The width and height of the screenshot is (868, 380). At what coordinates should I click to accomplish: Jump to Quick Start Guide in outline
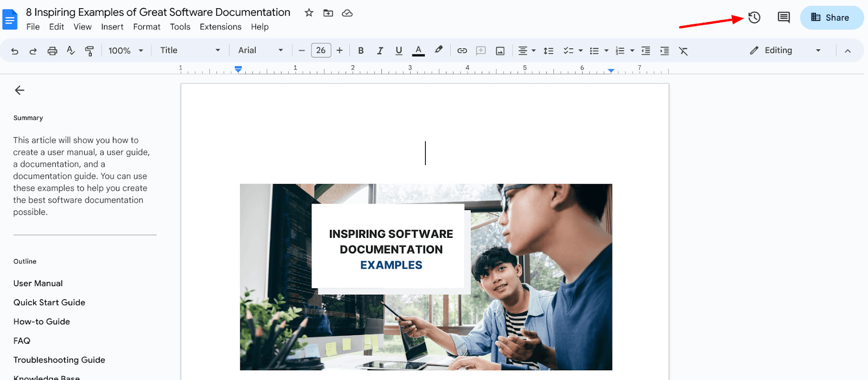49,302
